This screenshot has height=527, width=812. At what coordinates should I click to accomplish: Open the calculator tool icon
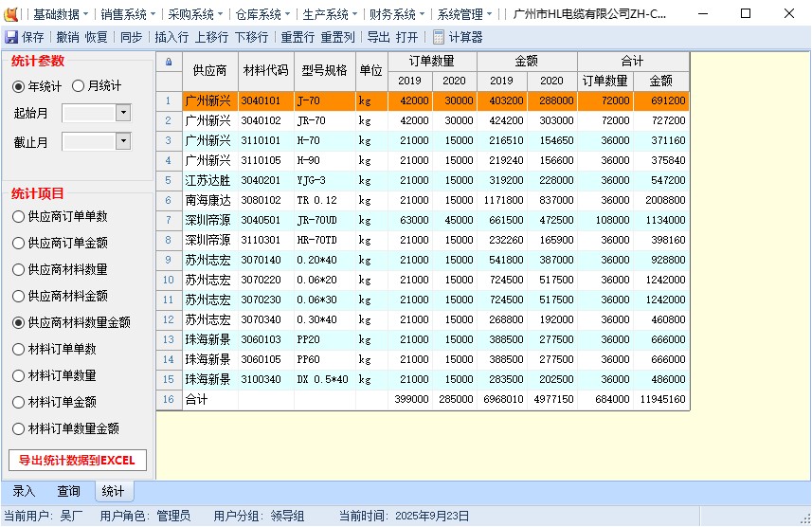coord(439,37)
